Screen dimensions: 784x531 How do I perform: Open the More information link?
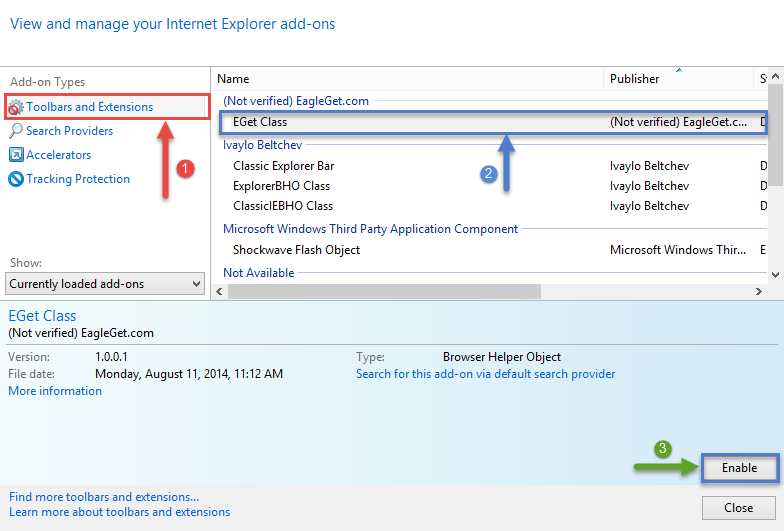pos(55,391)
